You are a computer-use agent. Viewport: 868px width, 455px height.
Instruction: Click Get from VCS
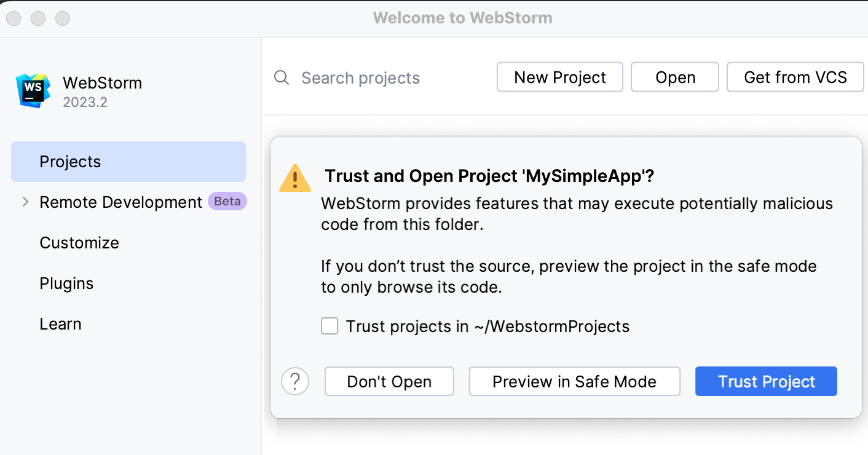pos(795,77)
